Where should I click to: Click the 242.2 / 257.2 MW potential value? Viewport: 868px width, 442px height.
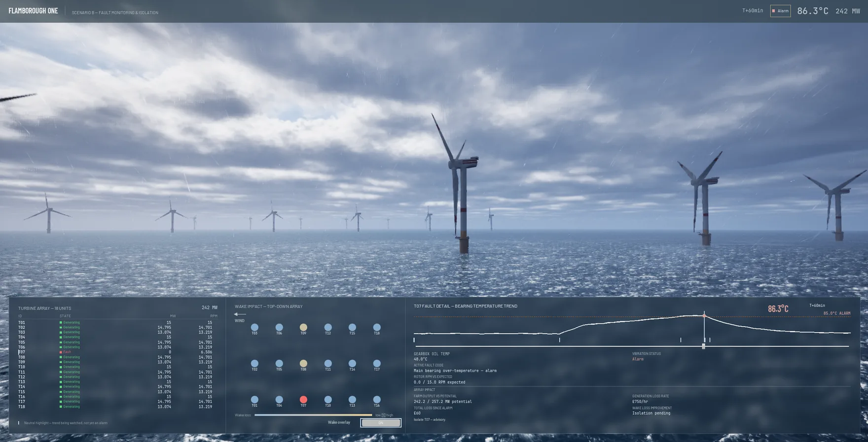coord(443,402)
